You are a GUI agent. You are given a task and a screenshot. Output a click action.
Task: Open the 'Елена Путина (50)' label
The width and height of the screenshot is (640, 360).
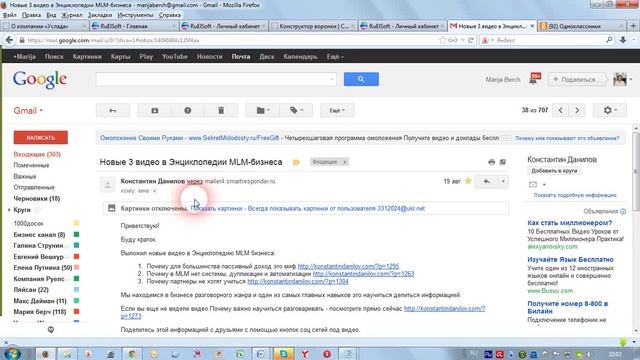click(x=43, y=268)
